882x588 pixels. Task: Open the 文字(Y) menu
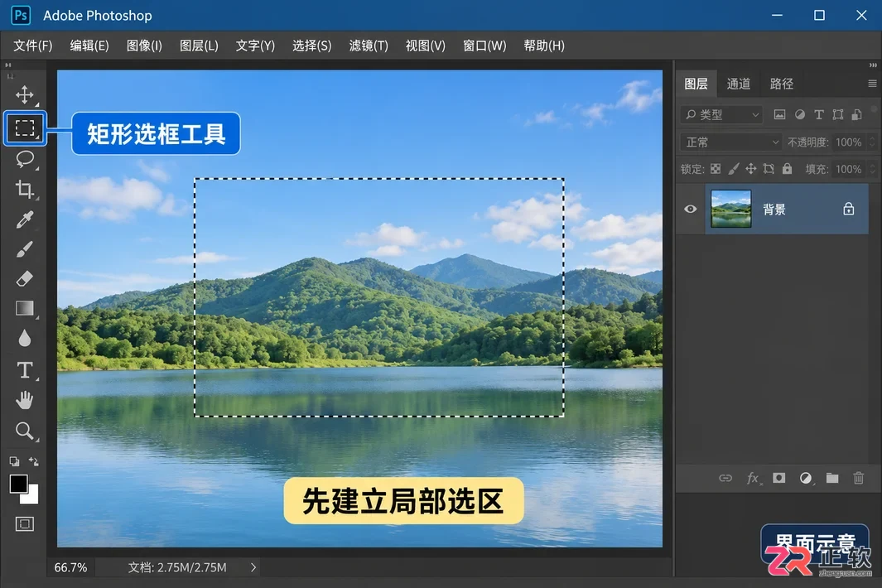255,46
